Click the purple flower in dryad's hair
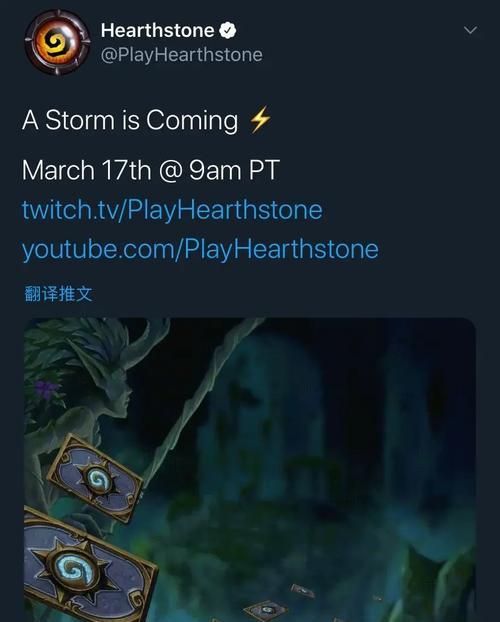Screen dimensions: 500x622 [x=47, y=390]
